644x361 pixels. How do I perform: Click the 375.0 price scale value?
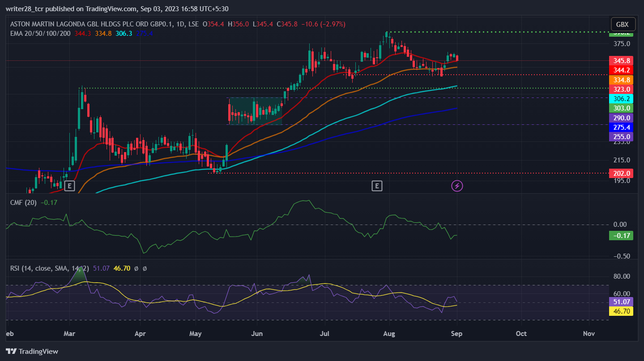point(622,44)
